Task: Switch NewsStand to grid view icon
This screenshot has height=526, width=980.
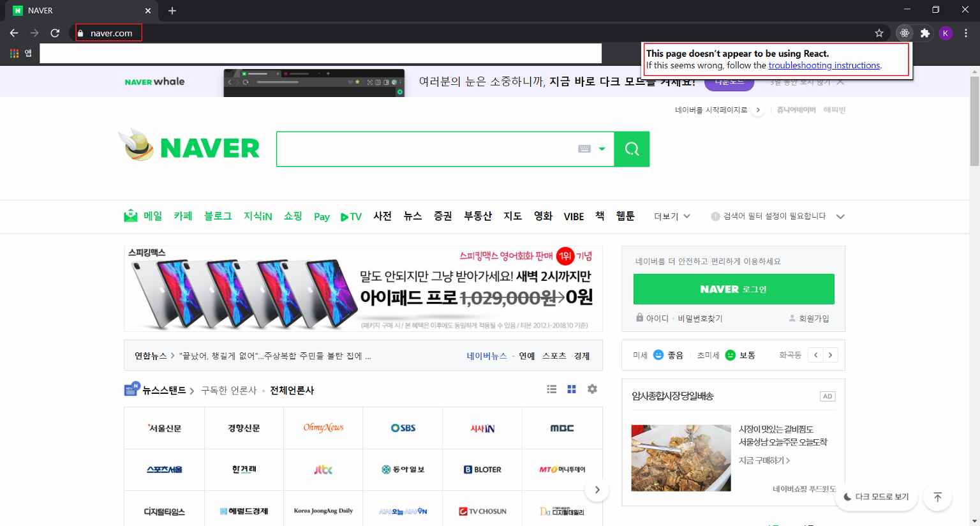Action: click(572, 389)
